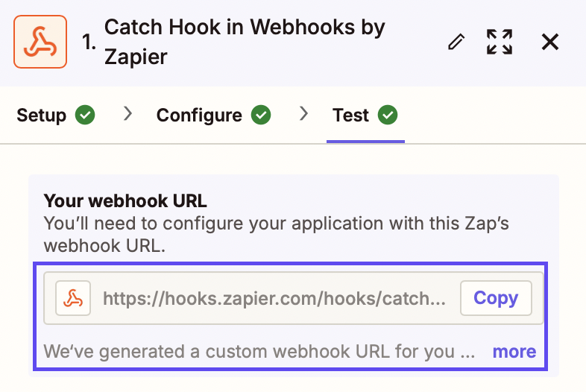
Task: Click the pencil icon to rename step
Action: pyautogui.click(x=456, y=42)
